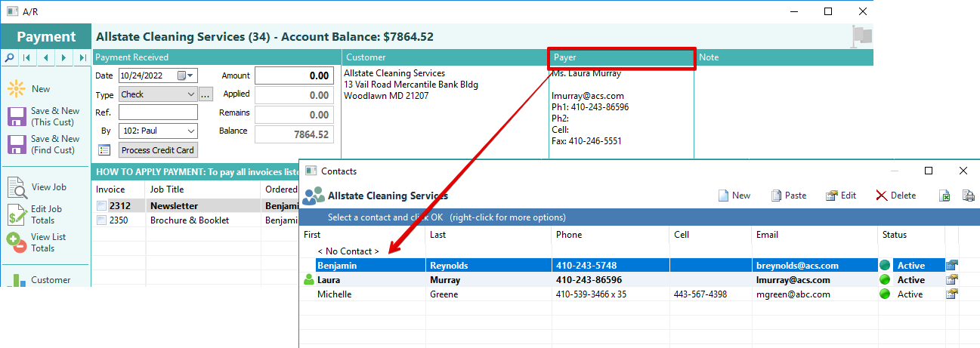The width and height of the screenshot is (980, 348).
Task: Click the Process Credit Card button
Action: [158, 150]
